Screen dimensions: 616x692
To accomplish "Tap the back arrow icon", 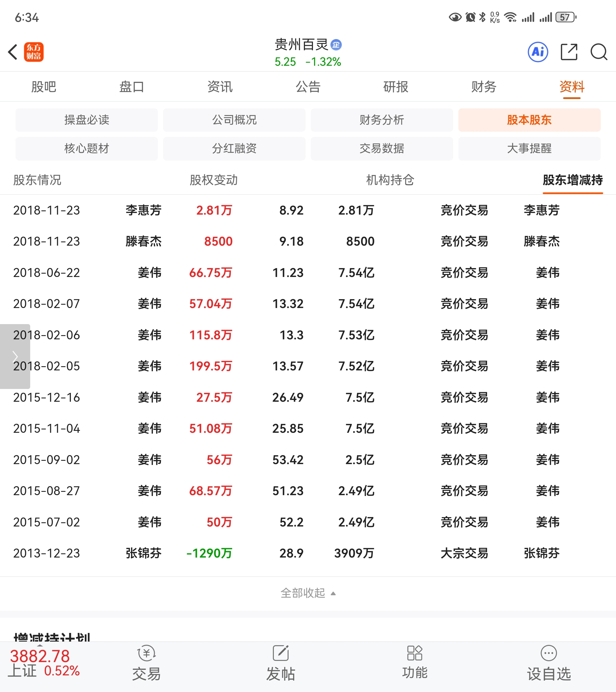I will [13, 52].
